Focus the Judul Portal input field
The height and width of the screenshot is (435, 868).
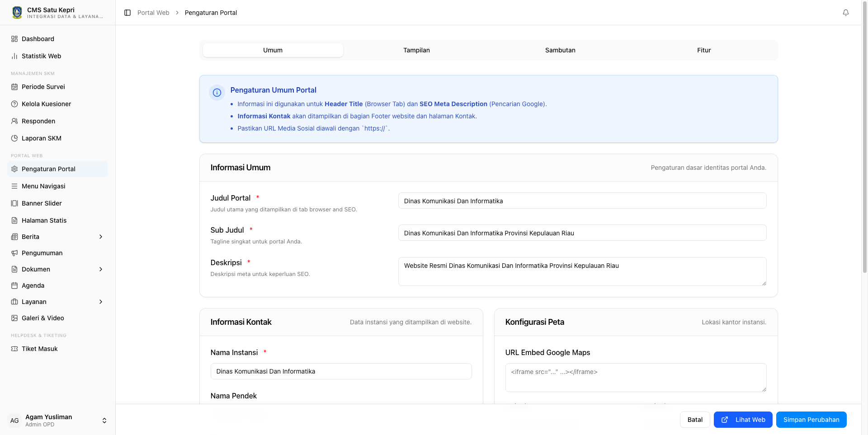click(582, 201)
